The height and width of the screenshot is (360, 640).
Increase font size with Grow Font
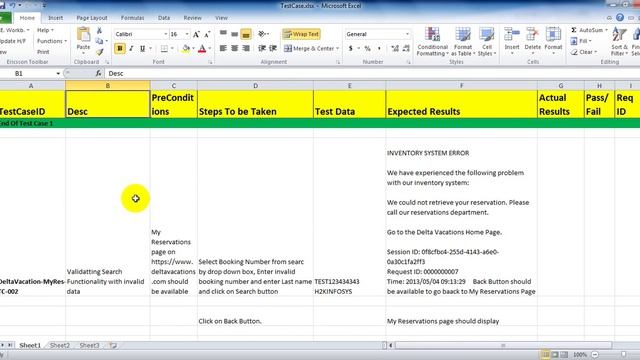[x=196, y=34]
